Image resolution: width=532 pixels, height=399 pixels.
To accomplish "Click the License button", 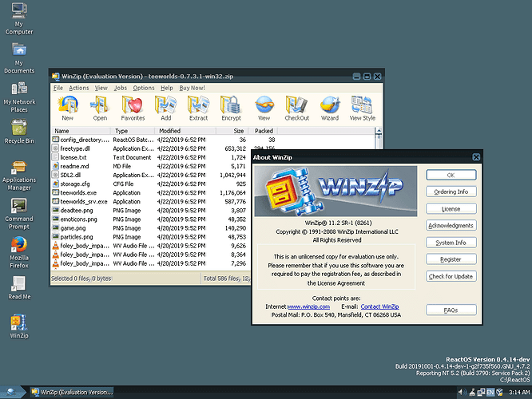I will pos(451,209).
